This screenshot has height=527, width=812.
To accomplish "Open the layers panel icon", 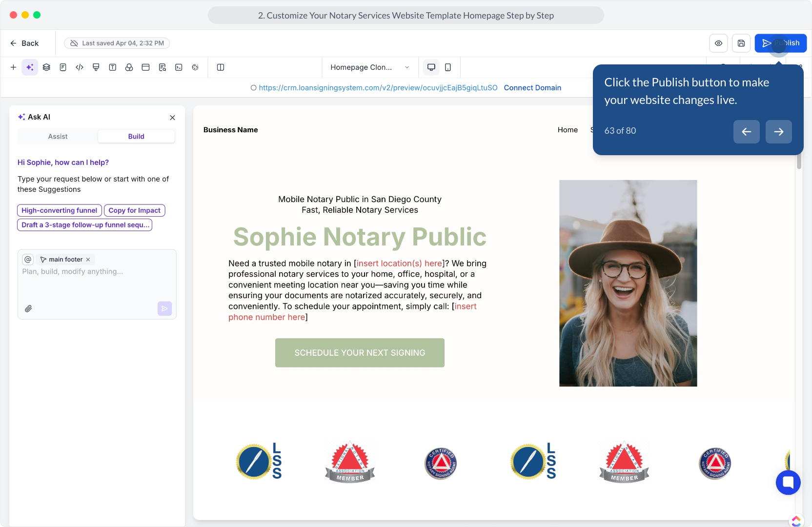I will pos(46,67).
